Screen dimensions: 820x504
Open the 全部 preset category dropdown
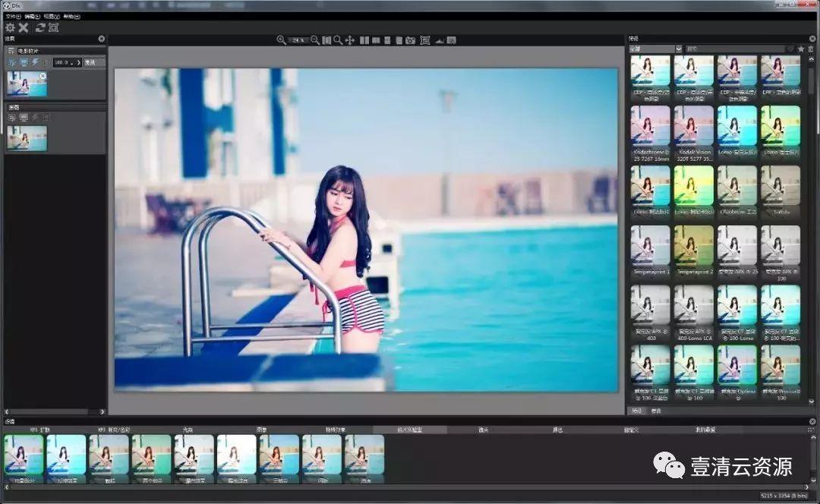click(x=656, y=49)
